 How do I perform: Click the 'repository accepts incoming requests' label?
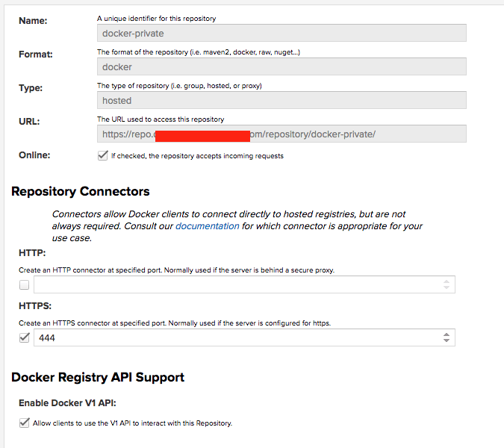[197, 156]
